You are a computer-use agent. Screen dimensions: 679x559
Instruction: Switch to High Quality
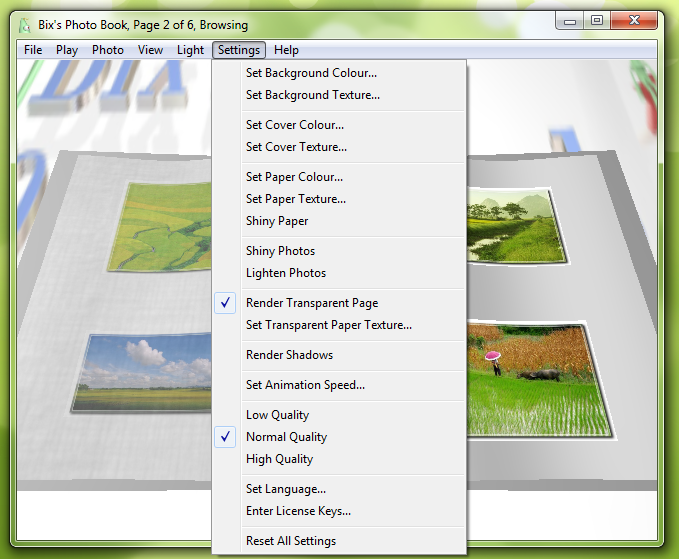(340, 459)
